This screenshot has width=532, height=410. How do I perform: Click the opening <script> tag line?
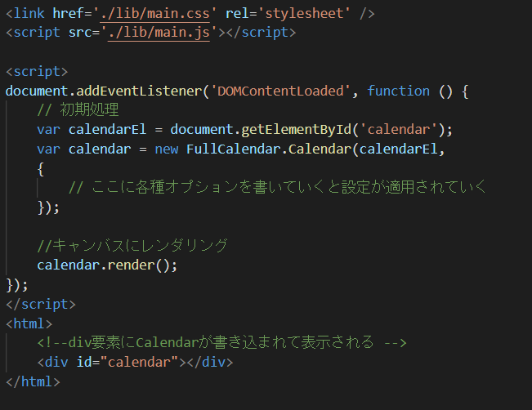(37, 72)
